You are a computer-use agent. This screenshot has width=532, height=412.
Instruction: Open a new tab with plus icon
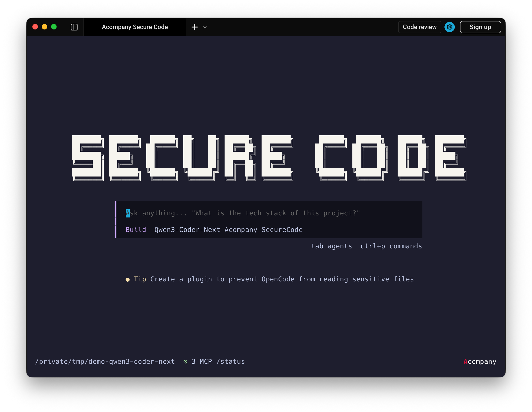point(195,27)
